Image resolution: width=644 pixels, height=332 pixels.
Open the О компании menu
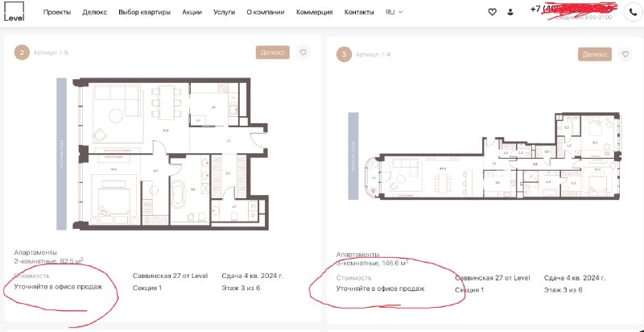pos(266,12)
